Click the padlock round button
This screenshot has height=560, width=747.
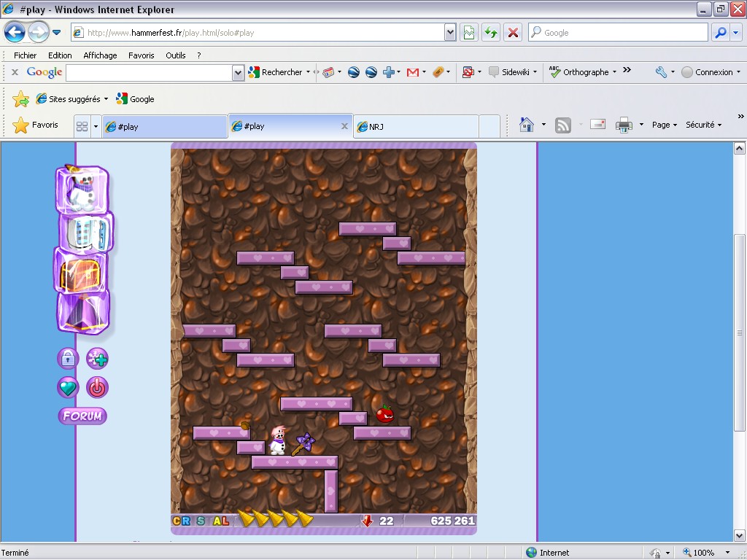(x=68, y=359)
